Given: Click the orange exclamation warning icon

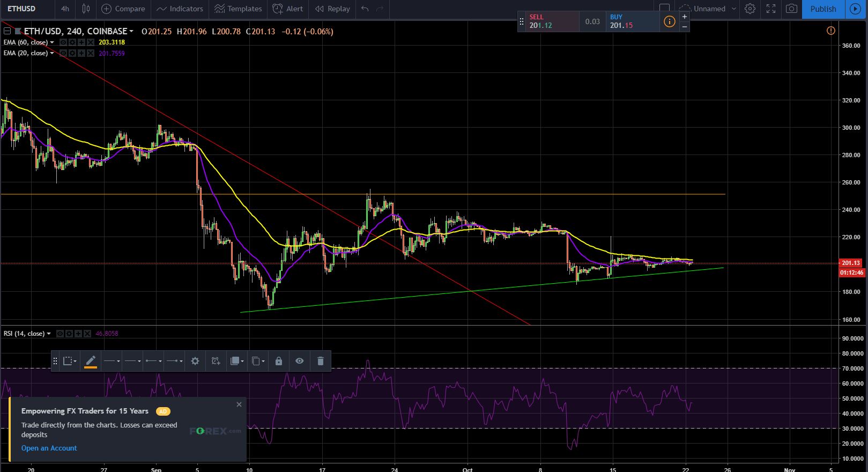Looking at the screenshot, I should click(830, 31).
